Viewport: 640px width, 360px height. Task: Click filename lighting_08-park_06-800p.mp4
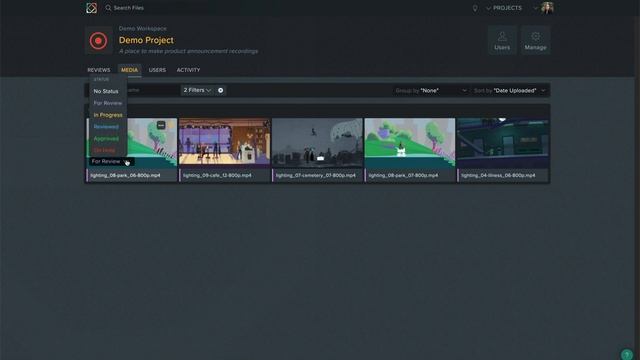click(125, 176)
